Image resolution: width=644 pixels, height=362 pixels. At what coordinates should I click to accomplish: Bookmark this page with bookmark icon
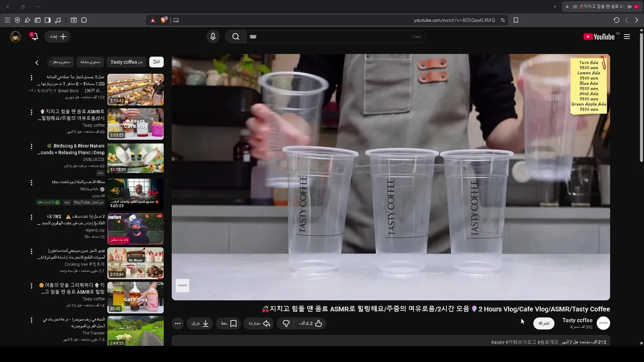coord(516,20)
